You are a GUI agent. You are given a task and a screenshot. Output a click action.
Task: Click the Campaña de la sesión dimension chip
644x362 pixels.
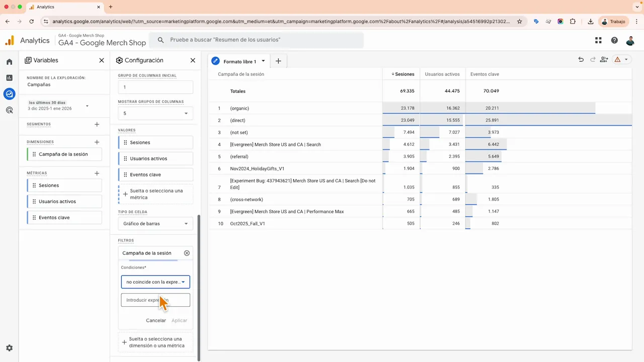pos(64,154)
